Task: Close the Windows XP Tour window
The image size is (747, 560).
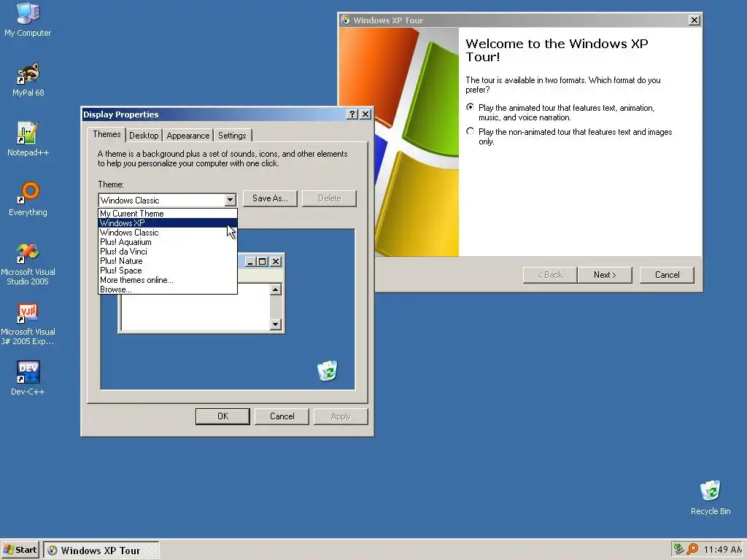Action: (x=694, y=20)
